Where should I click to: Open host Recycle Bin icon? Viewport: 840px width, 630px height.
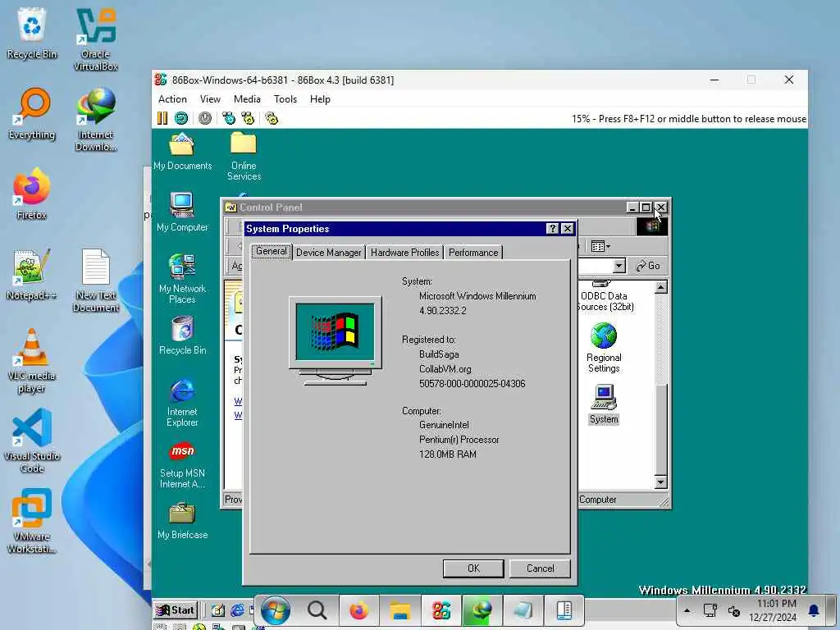[x=32, y=33]
